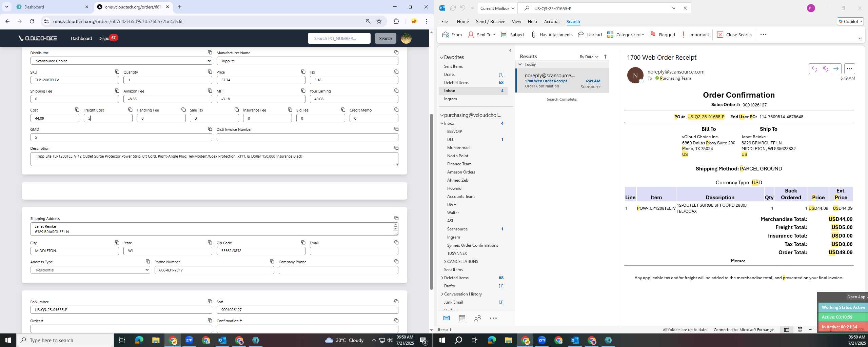
Task: Select the Ingram favorite folder
Action: click(x=450, y=99)
